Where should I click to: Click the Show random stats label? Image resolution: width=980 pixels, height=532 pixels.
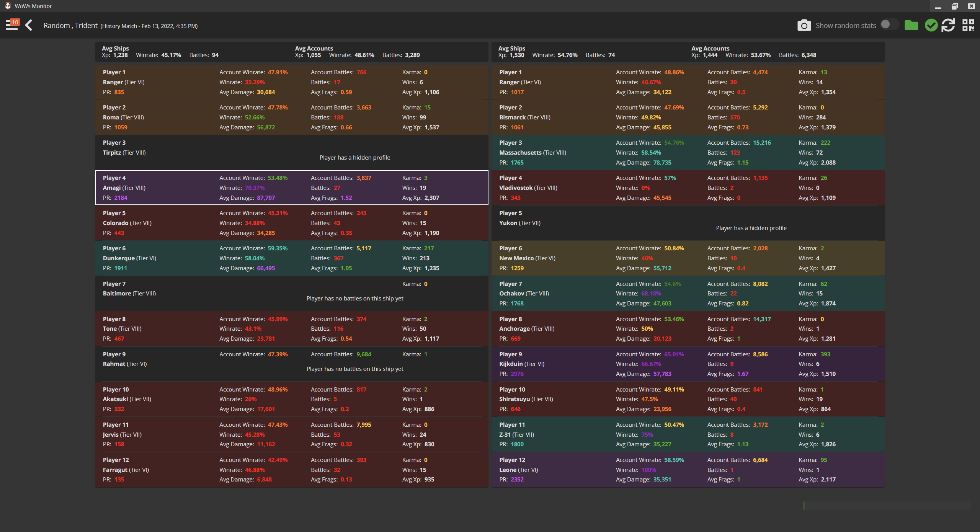(846, 26)
